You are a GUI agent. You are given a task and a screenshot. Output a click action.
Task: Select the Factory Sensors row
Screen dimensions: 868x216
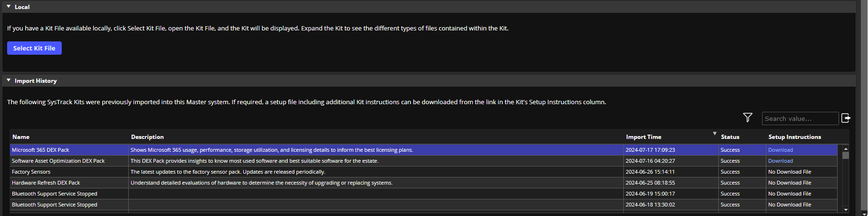coord(31,172)
